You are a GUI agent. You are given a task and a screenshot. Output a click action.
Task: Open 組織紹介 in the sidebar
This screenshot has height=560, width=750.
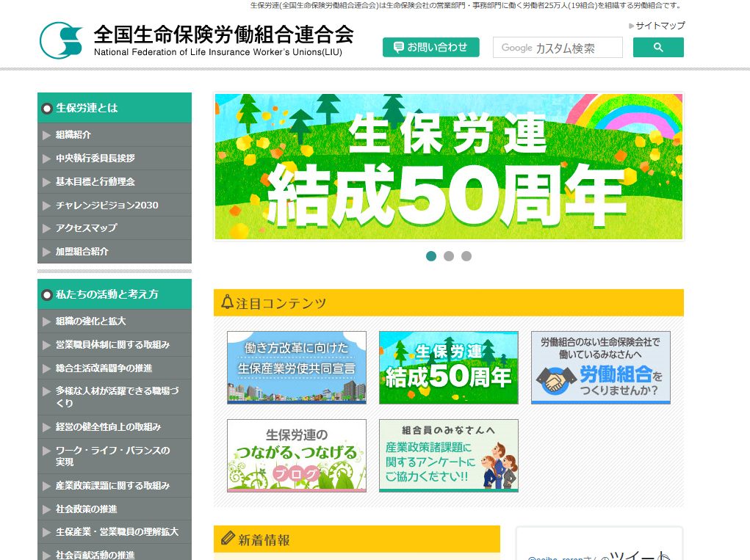(x=115, y=135)
